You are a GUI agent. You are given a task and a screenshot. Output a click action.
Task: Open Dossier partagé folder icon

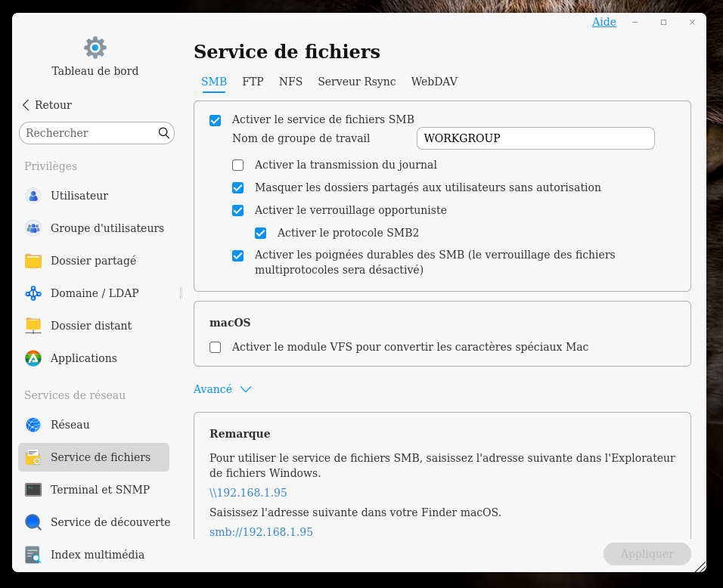pos(33,261)
